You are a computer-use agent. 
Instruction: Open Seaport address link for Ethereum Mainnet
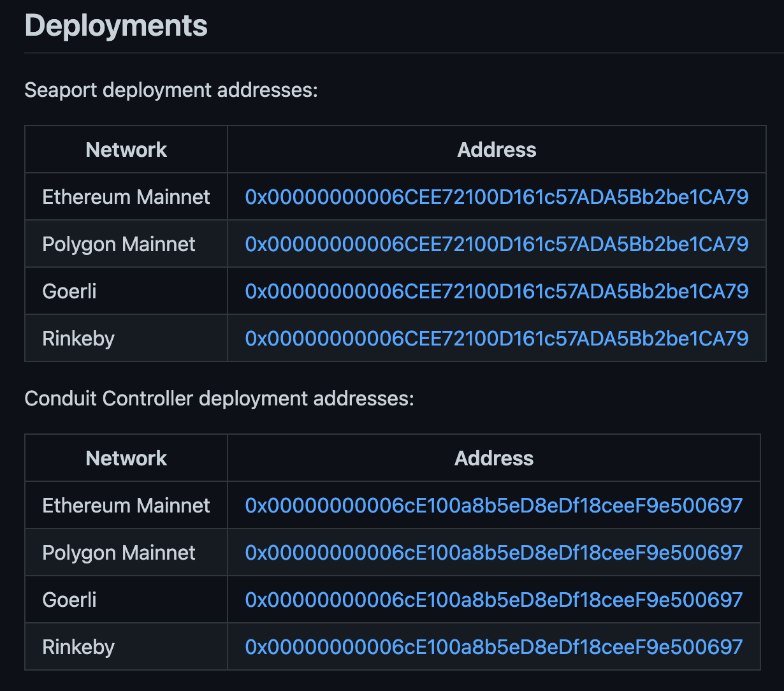(497, 197)
